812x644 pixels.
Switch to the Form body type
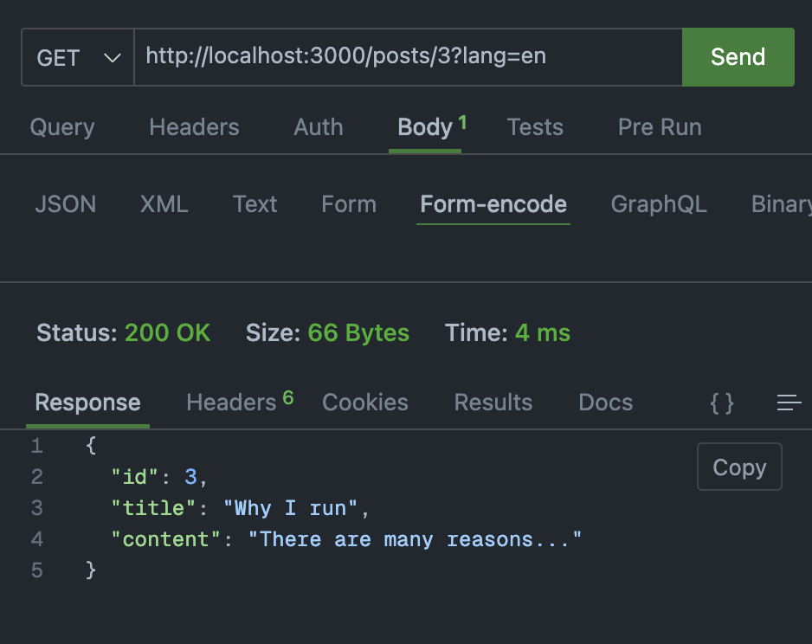click(348, 204)
